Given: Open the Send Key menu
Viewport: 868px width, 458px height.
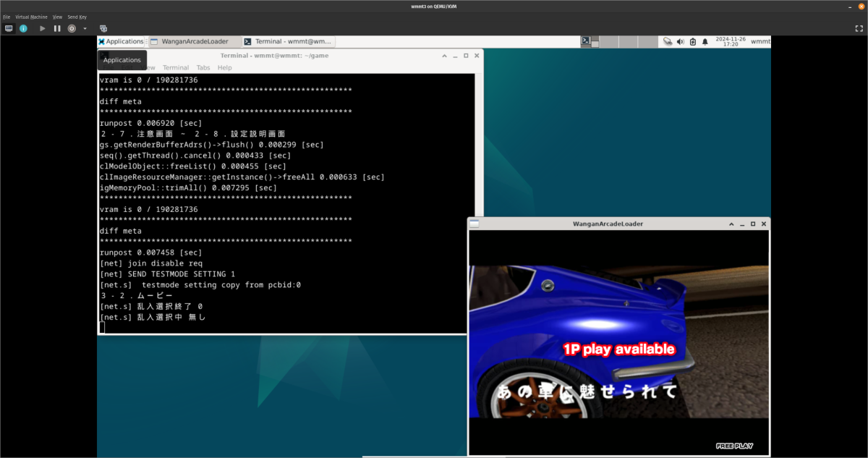Looking at the screenshot, I should click(77, 16).
